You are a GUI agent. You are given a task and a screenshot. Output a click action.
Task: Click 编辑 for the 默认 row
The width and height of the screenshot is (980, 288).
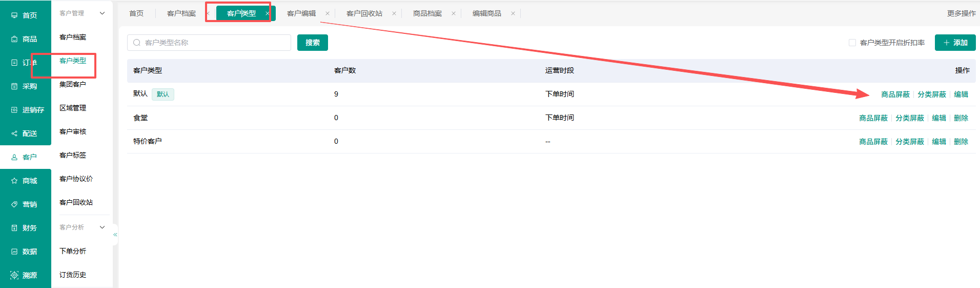point(961,94)
